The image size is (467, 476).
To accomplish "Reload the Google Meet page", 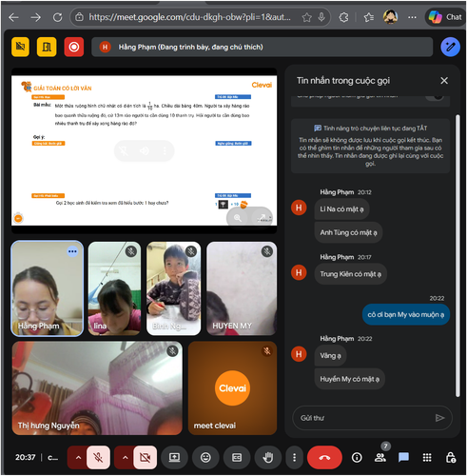I will tap(58, 17).
